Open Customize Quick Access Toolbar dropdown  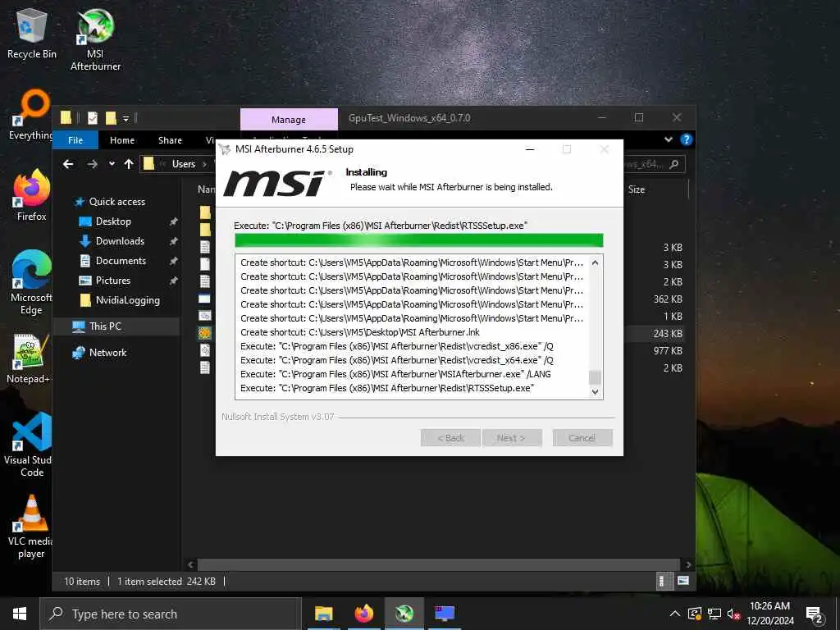[126, 118]
